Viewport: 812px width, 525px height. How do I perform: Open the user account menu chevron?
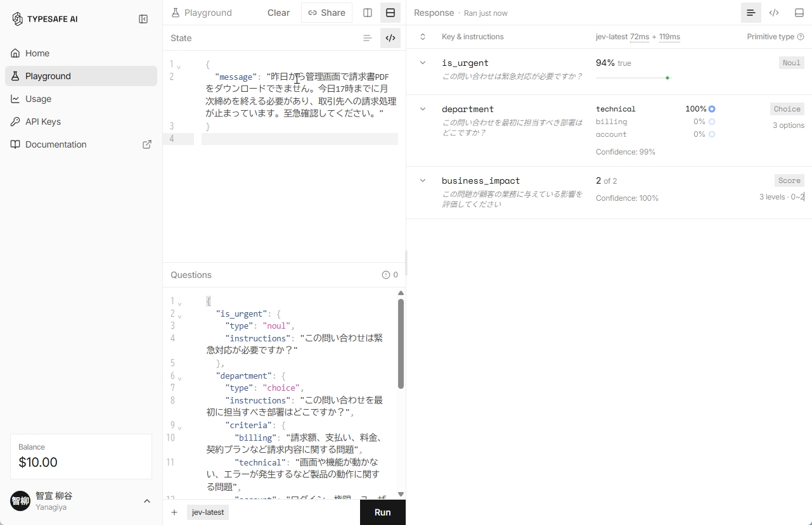click(147, 501)
